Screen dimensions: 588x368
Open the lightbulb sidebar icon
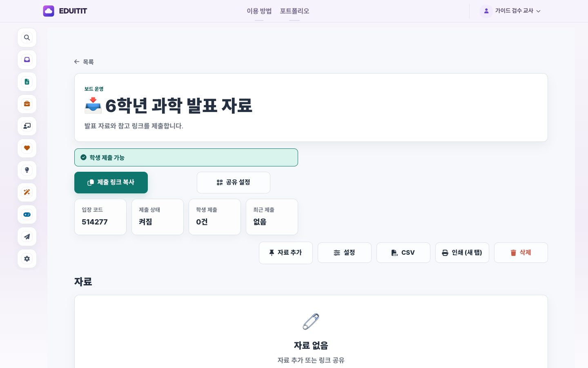pyautogui.click(x=27, y=170)
